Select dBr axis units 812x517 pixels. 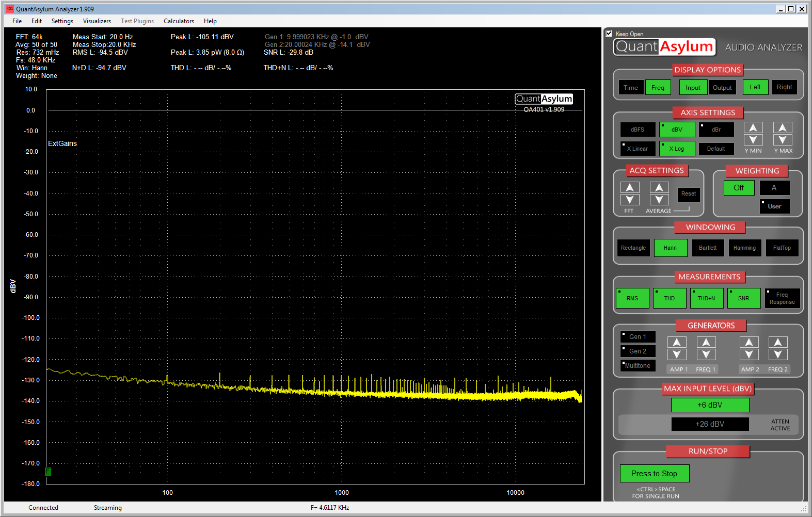click(717, 130)
